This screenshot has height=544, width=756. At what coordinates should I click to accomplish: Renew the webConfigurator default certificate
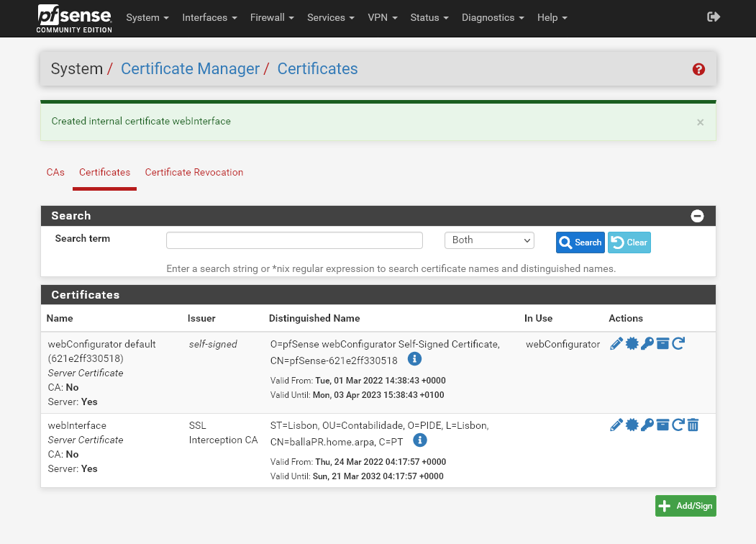tap(677, 343)
